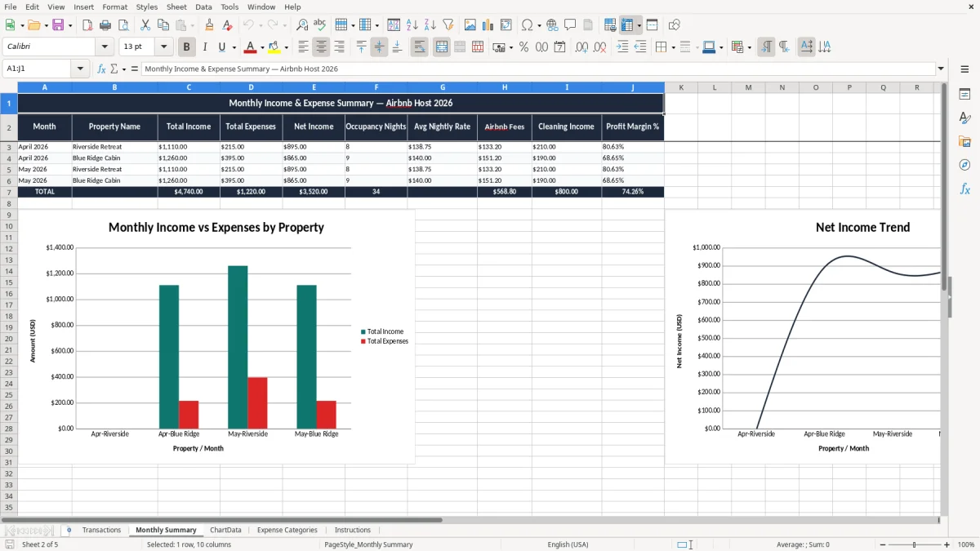
Task: Switch to the Instructions sheet tab
Action: (353, 530)
